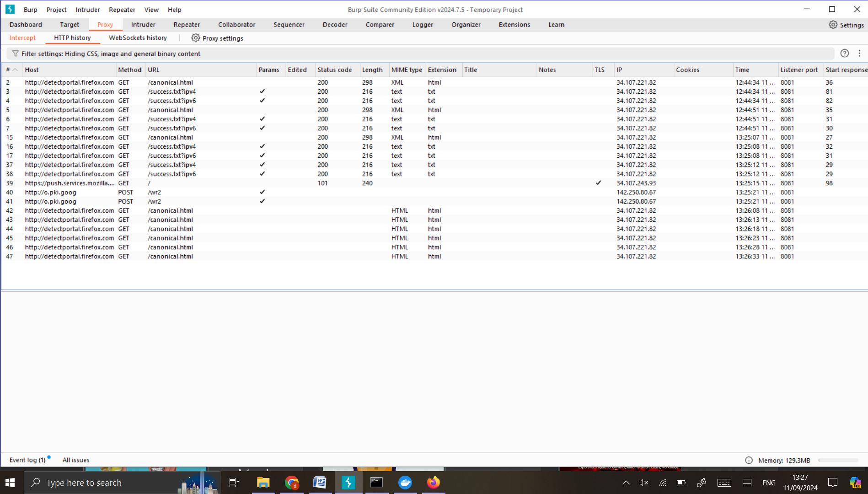Screen dimensions: 868x494
Task: Open the Intruder menu in the menu bar
Action: tap(87, 10)
